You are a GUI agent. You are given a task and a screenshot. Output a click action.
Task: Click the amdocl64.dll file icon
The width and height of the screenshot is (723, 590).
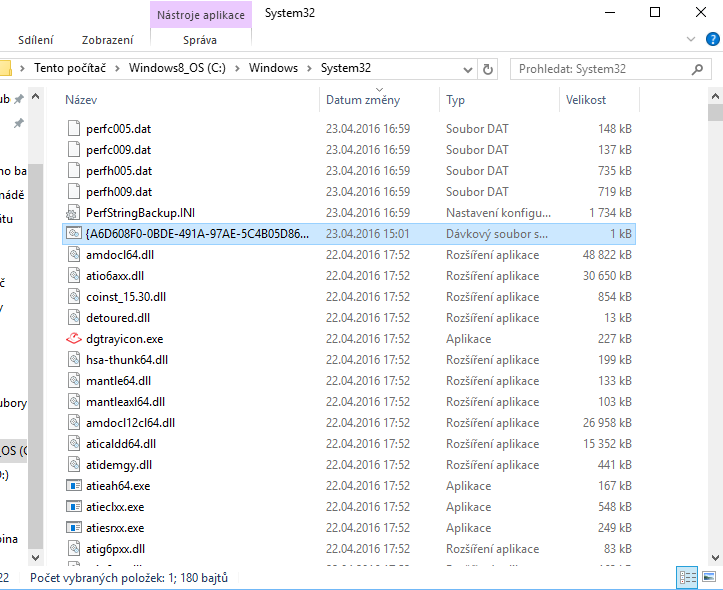(x=74, y=254)
